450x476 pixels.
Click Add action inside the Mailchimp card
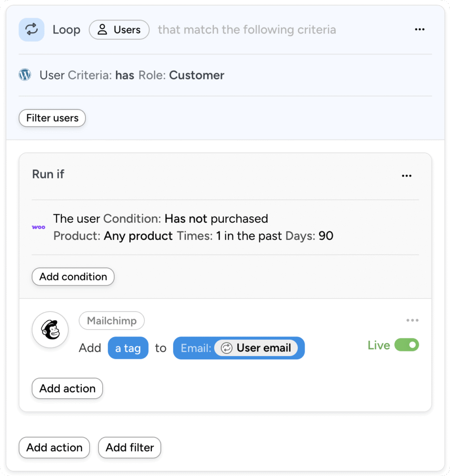(67, 388)
